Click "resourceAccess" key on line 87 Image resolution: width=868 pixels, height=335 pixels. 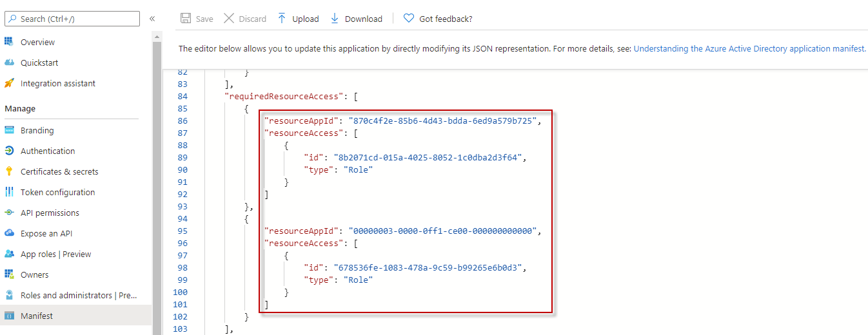pyautogui.click(x=302, y=133)
